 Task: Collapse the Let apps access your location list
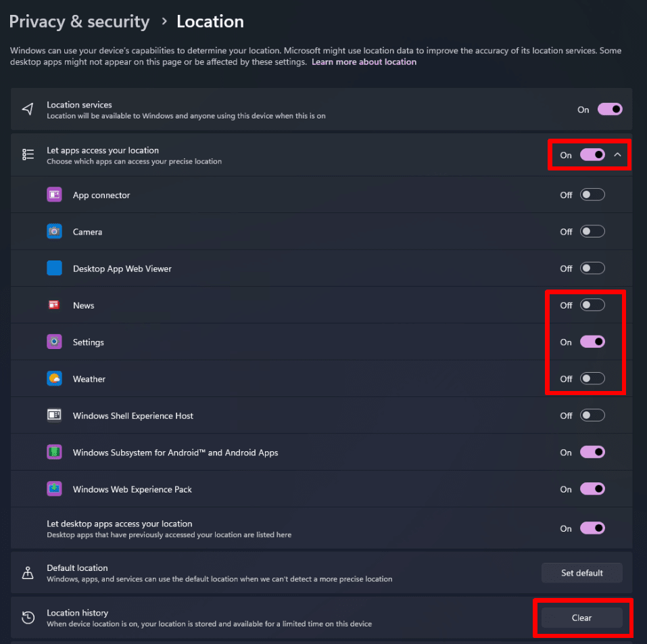[x=617, y=155]
